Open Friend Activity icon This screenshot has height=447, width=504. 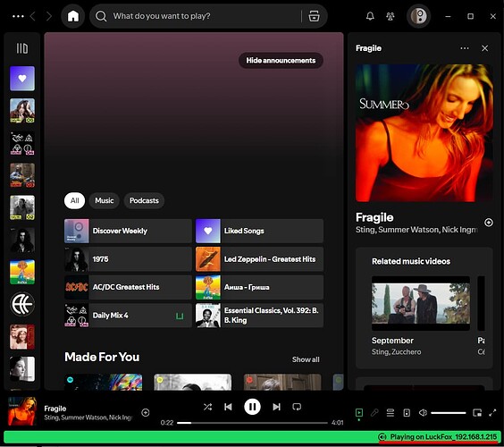[x=391, y=16]
